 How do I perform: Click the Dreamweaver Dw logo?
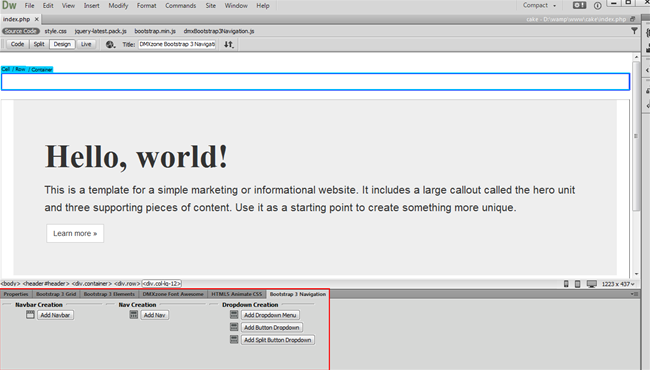[9, 5]
